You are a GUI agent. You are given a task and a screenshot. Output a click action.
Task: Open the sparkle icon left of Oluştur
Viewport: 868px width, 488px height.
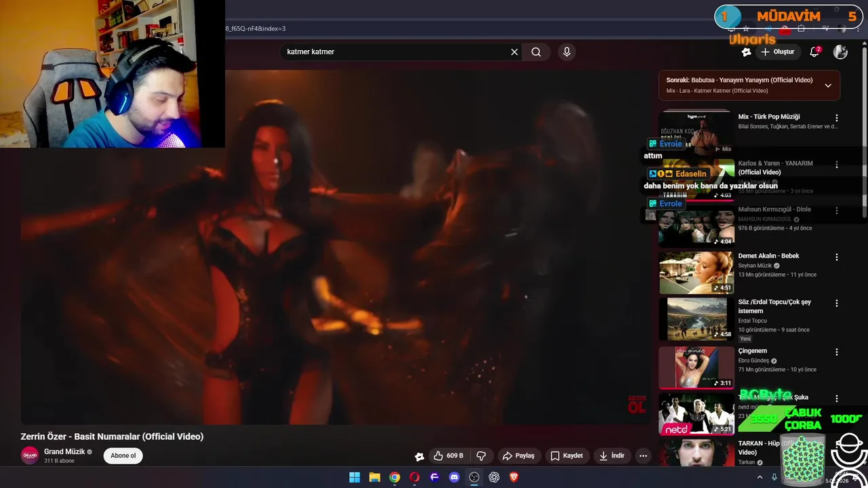point(746,52)
